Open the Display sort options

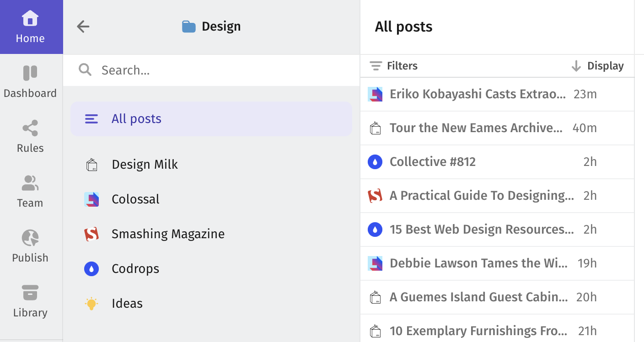[605, 65]
